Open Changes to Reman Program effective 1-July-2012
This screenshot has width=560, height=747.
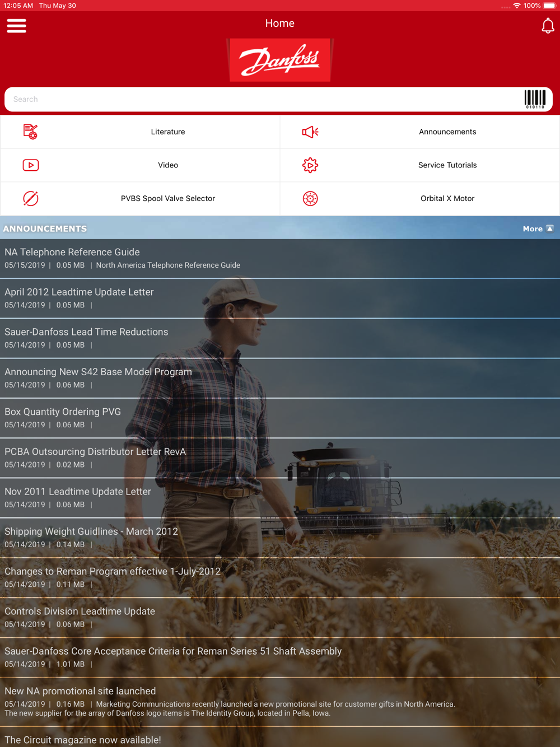tap(280, 577)
